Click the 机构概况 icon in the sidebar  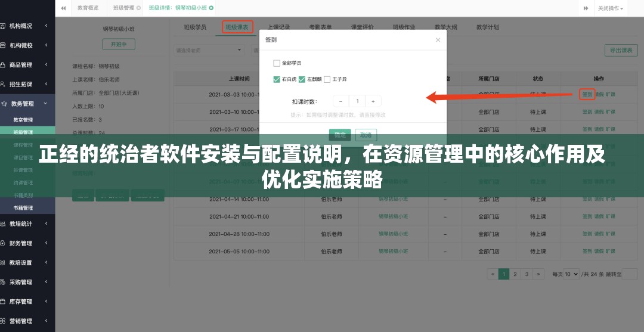[2, 26]
